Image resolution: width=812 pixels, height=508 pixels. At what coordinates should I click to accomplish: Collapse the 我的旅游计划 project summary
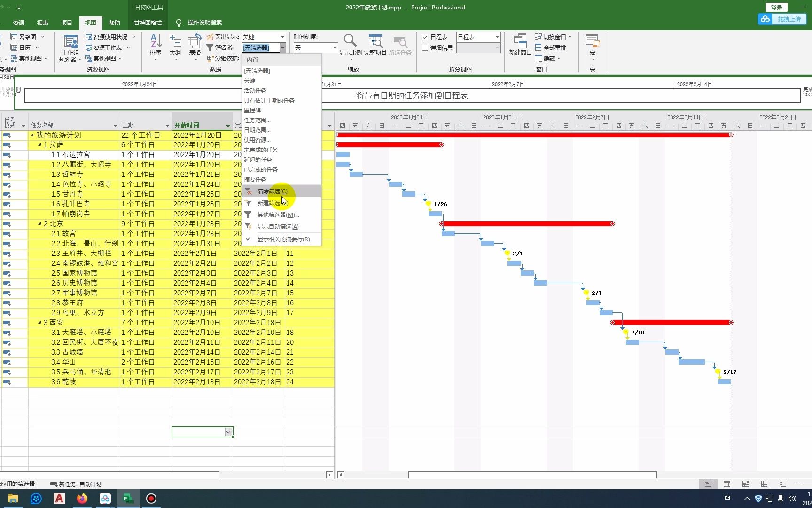point(32,135)
